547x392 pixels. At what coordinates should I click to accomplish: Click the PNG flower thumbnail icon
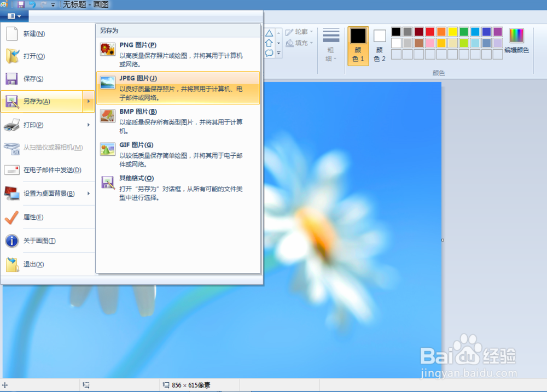click(107, 49)
